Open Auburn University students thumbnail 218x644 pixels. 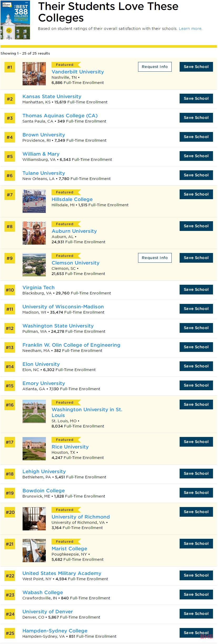tap(34, 233)
